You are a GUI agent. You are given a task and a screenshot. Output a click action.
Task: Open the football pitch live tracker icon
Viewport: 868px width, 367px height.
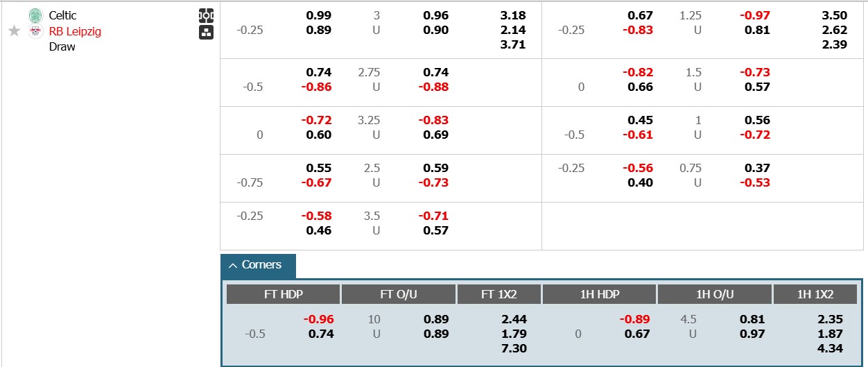[206, 15]
